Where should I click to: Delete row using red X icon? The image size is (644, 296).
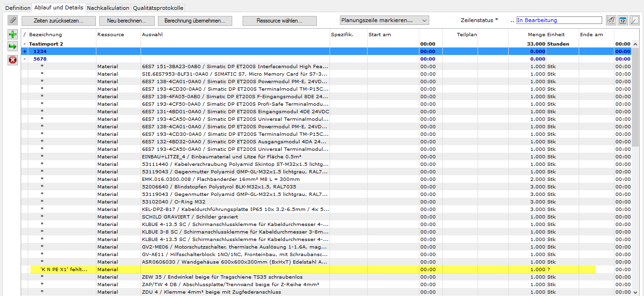click(13, 60)
